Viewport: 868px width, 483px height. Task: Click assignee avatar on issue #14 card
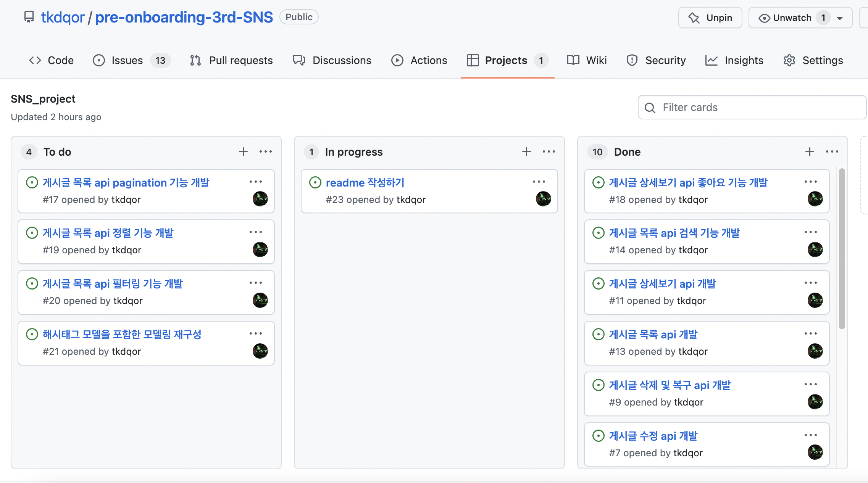[815, 250]
